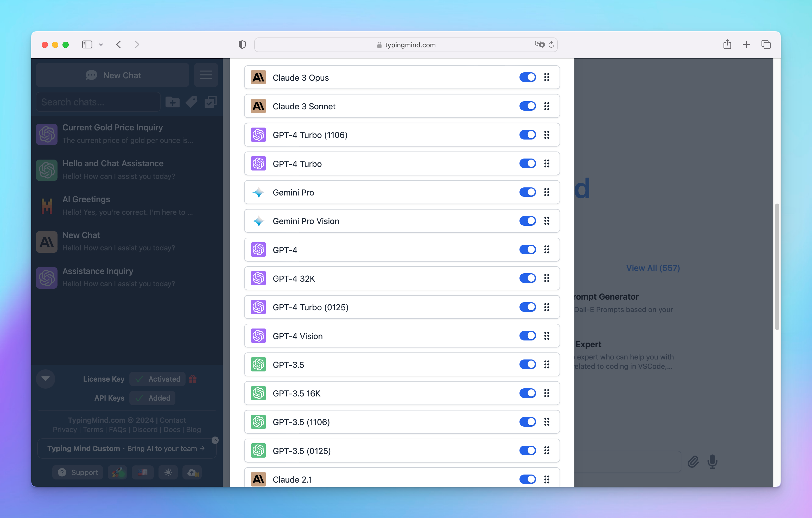Turn off GPT-4 Vision toggle
The height and width of the screenshot is (518, 812).
coord(527,336)
